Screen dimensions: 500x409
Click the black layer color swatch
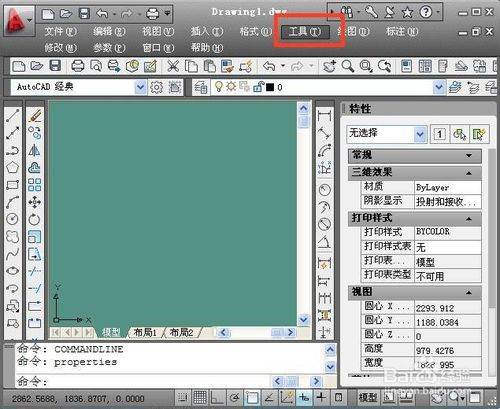point(270,87)
